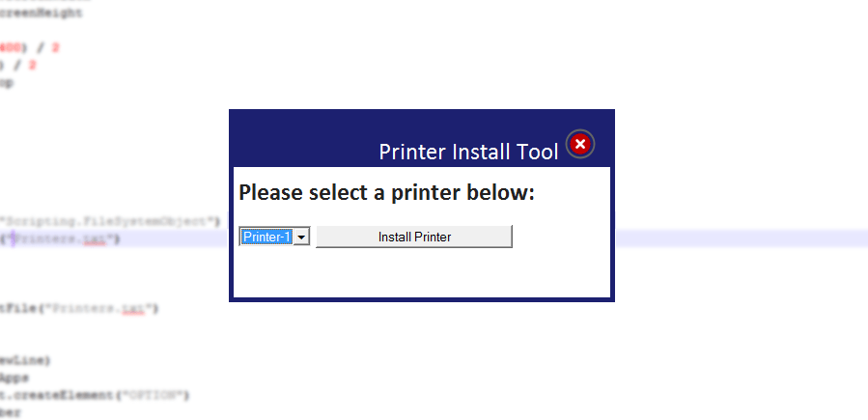
Task: Click the creenHeight code line at top
Action: pyautogui.click(x=42, y=14)
